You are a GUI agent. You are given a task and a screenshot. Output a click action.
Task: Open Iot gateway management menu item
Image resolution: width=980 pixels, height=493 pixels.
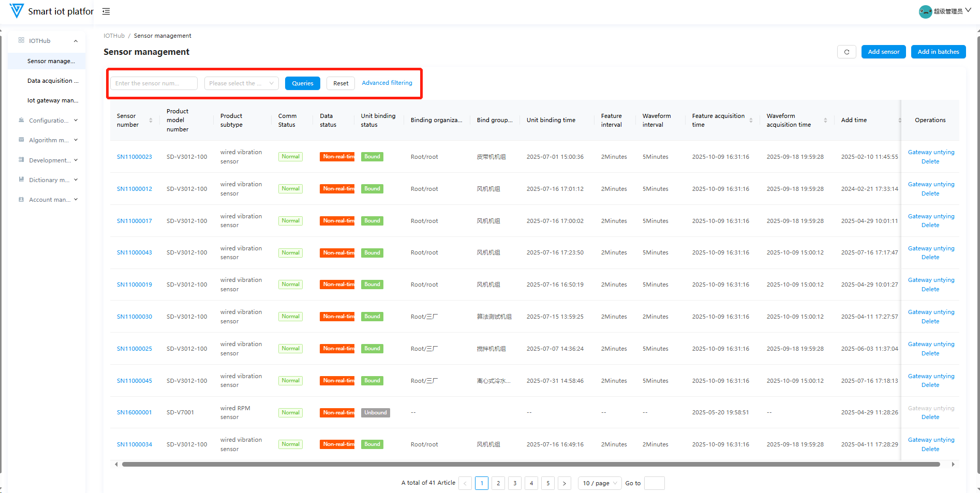52,100
